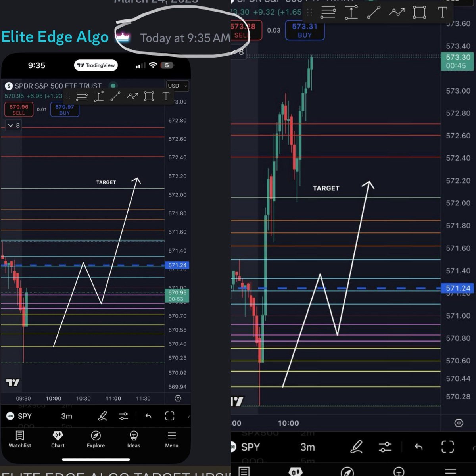476x476 pixels.
Task: Open the Explore tab
Action: [x=96, y=440]
